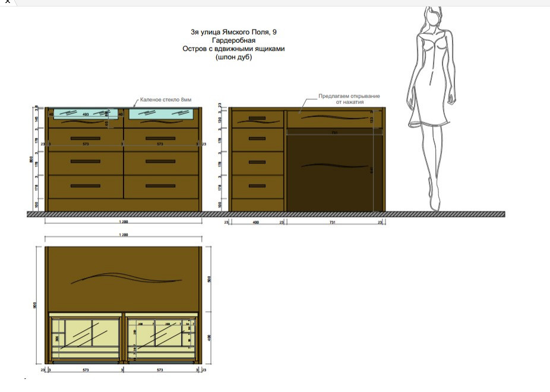
Task: Click the "1 200" dimension above the top view
Action: 124,235
